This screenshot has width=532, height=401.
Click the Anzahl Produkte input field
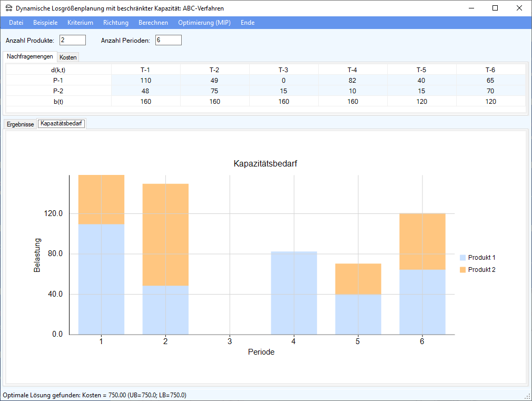[73, 41]
